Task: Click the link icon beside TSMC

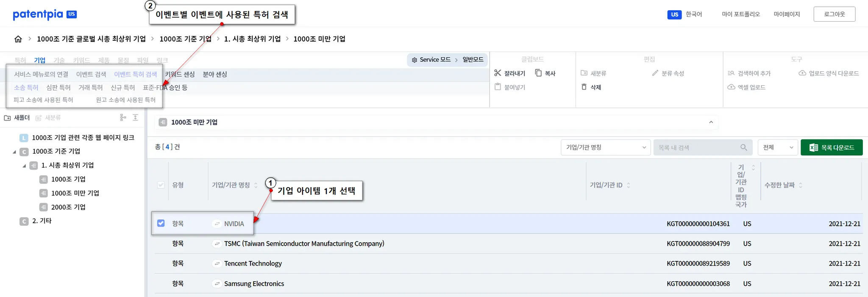Action: (x=217, y=244)
